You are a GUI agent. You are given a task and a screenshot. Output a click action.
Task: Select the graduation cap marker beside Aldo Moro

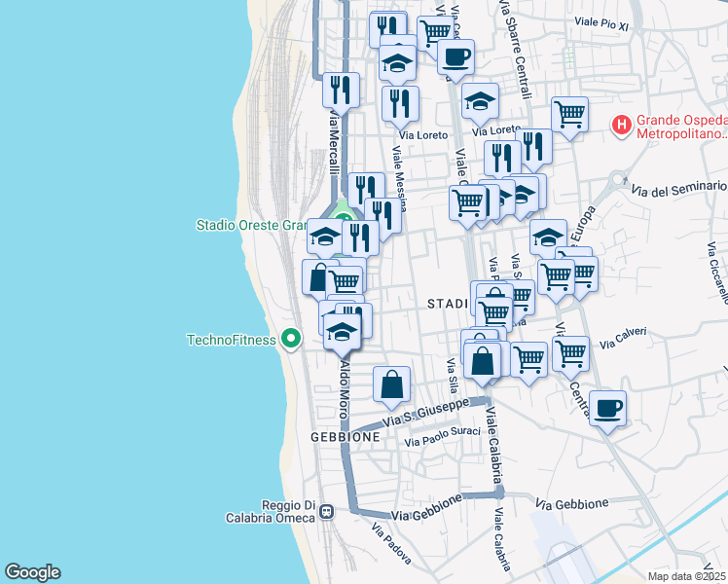[342, 332]
